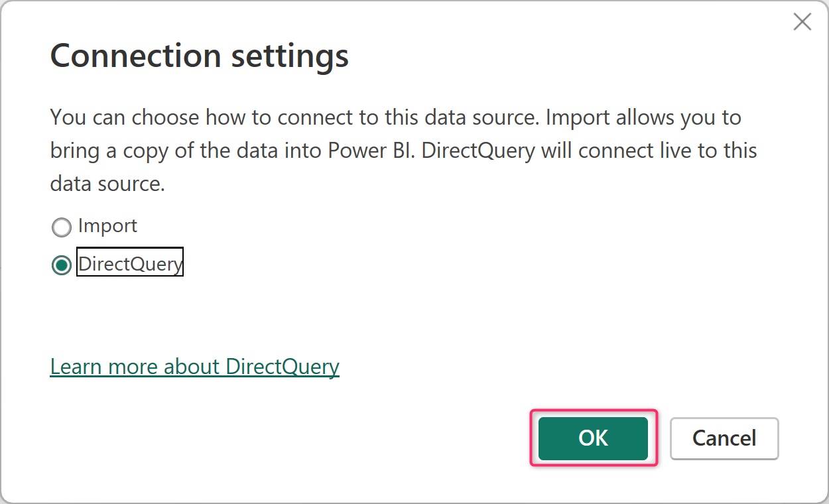Image resolution: width=829 pixels, height=504 pixels.
Task: Click the connection mode description paragraph
Action: point(403,151)
